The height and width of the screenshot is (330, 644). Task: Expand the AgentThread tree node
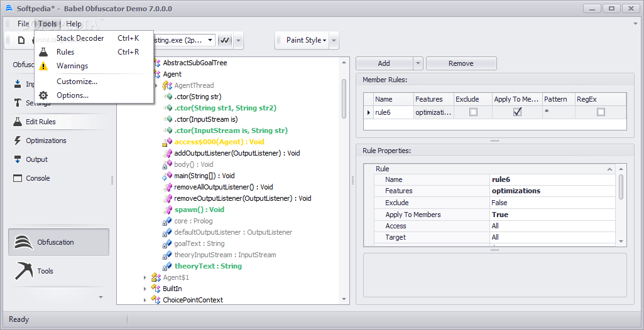155,86
